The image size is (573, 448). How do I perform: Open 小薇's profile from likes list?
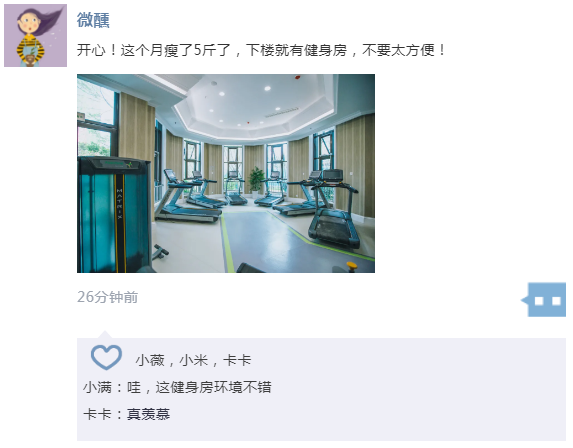[150, 360]
